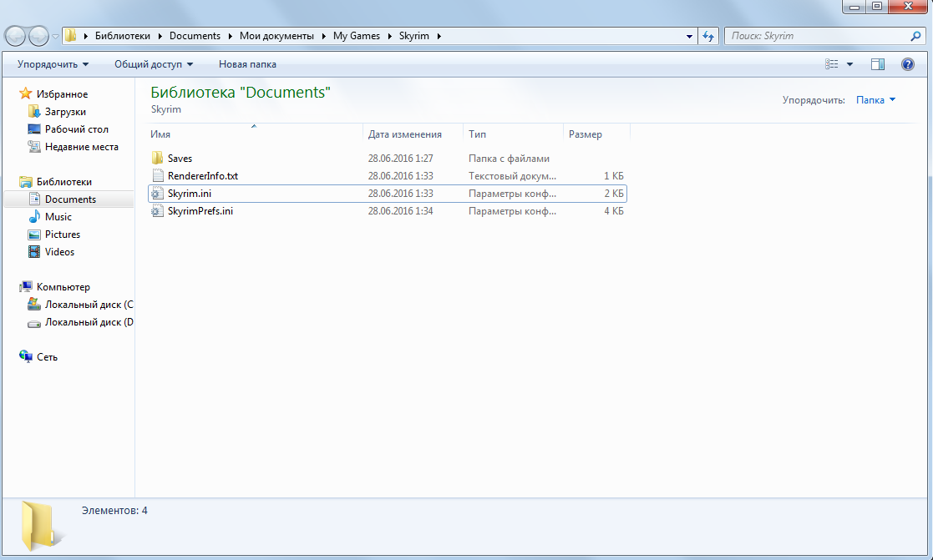The height and width of the screenshot is (560, 933).
Task: Click the RendererInfo.txt file icon
Action: [157, 175]
